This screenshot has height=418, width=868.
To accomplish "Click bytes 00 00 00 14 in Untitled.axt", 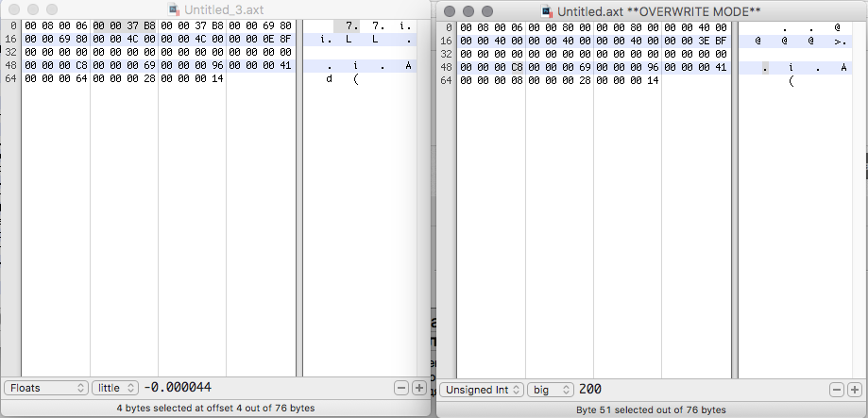I will click(628, 80).
